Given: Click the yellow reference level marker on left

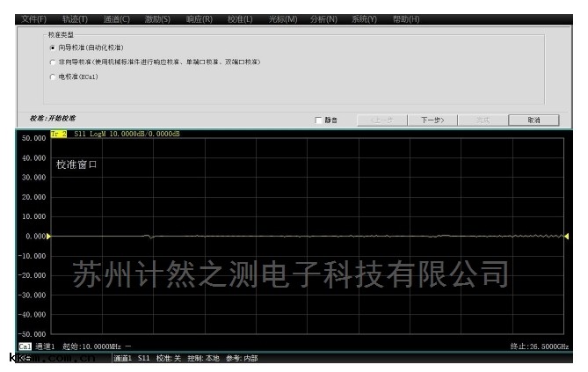Looking at the screenshot, I should coord(49,236).
